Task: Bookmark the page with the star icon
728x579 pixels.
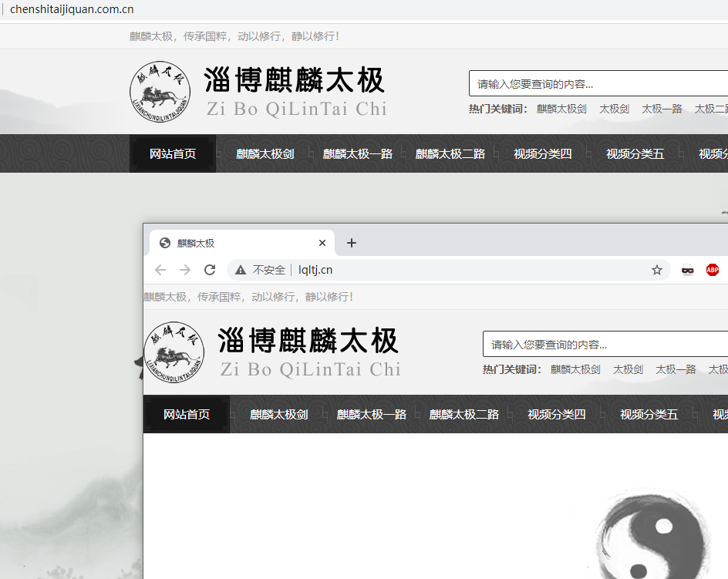Action: point(657,270)
